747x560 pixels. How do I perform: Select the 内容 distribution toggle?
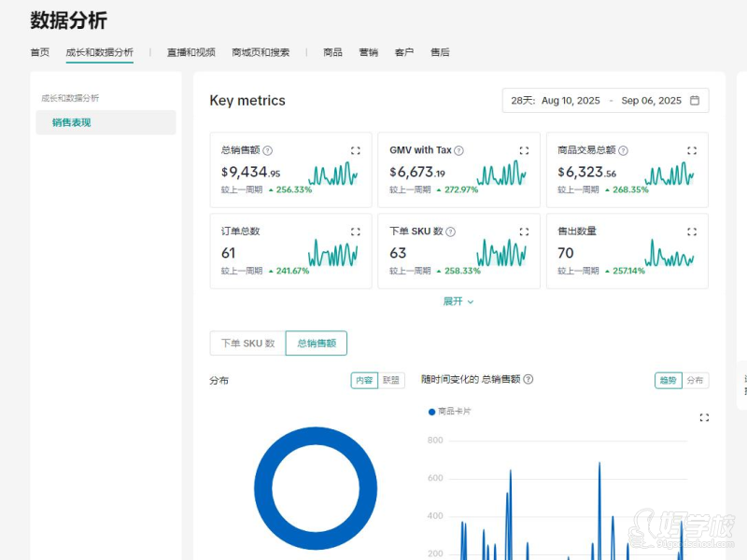point(364,381)
